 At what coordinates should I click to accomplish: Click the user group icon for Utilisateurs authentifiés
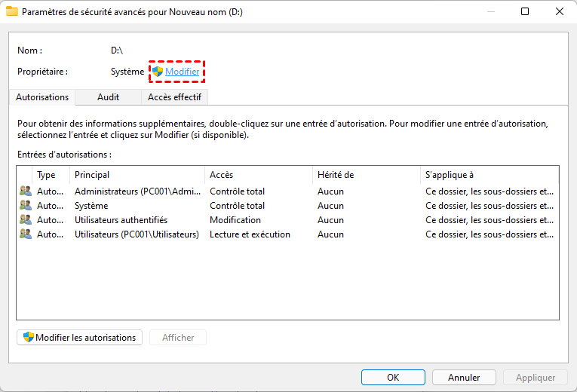click(x=26, y=220)
